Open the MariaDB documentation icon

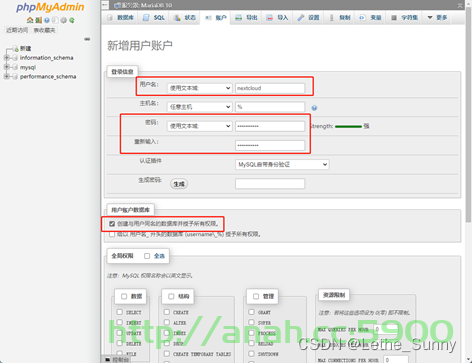(x=55, y=20)
